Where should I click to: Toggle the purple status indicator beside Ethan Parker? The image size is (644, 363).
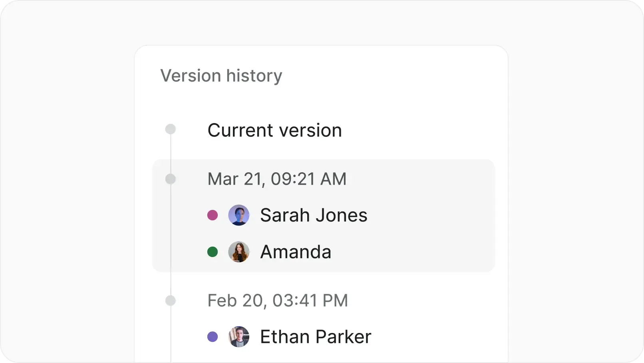coord(213,337)
